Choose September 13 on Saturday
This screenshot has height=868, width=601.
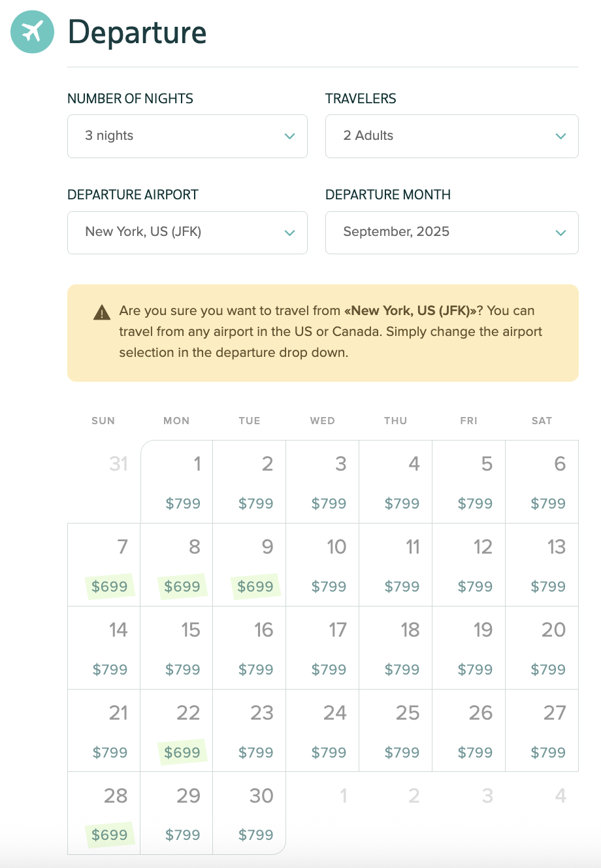click(x=542, y=565)
